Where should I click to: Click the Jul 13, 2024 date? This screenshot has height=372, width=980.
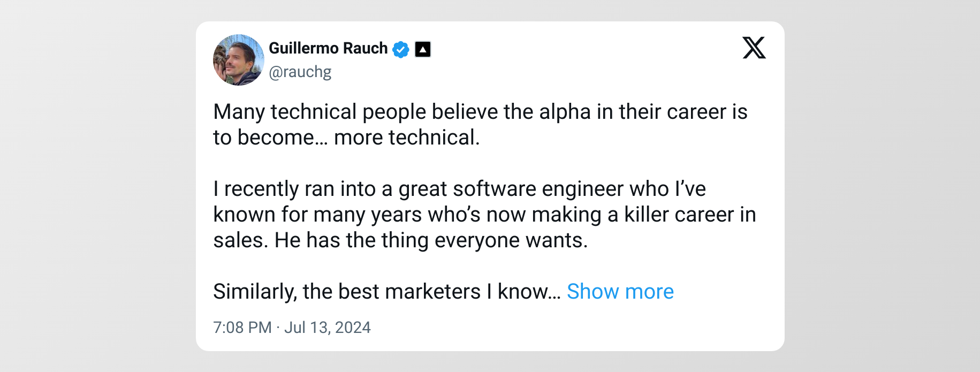(x=327, y=328)
